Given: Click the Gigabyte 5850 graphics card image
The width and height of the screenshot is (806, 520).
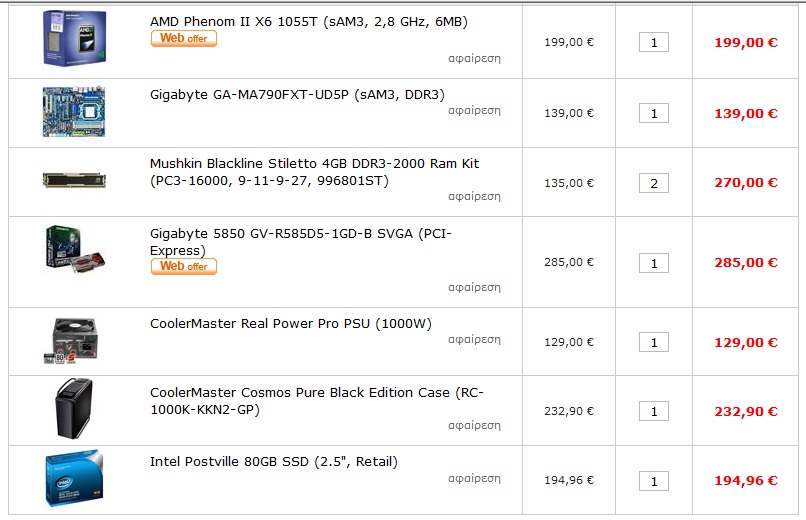Looking at the screenshot, I should (x=75, y=249).
